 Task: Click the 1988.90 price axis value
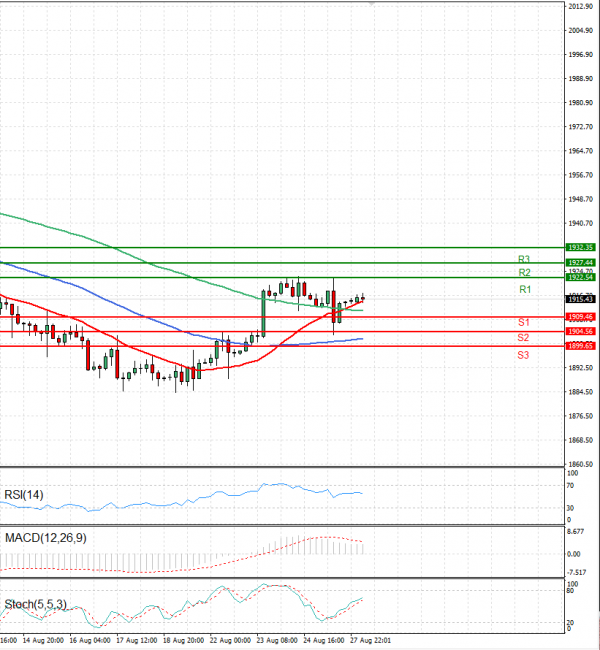pyautogui.click(x=581, y=79)
